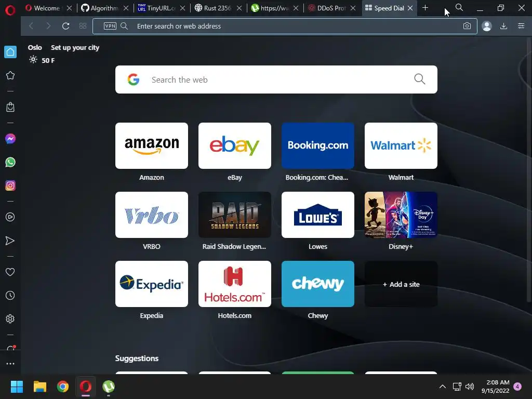Open the Disney+ speed dial tile

(x=401, y=215)
